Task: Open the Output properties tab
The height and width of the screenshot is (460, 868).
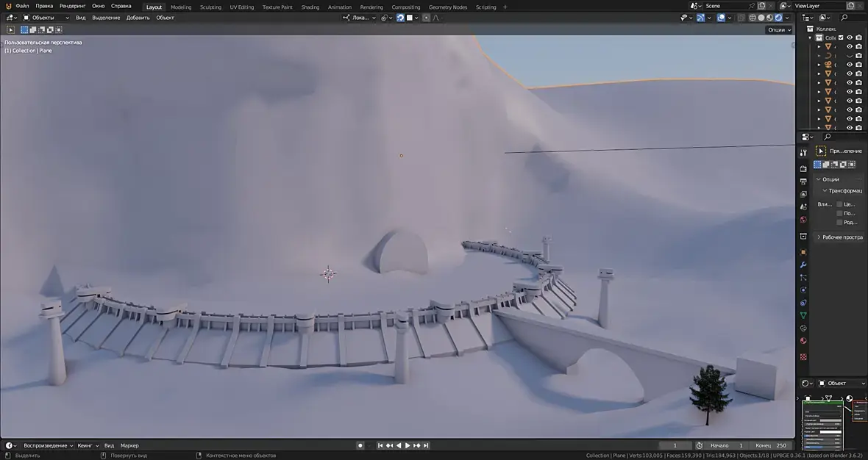Action: click(x=803, y=182)
